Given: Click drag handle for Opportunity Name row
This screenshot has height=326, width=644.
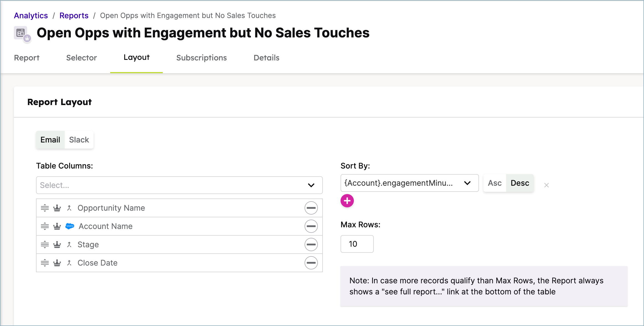Looking at the screenshot, I should click(45, 208).
